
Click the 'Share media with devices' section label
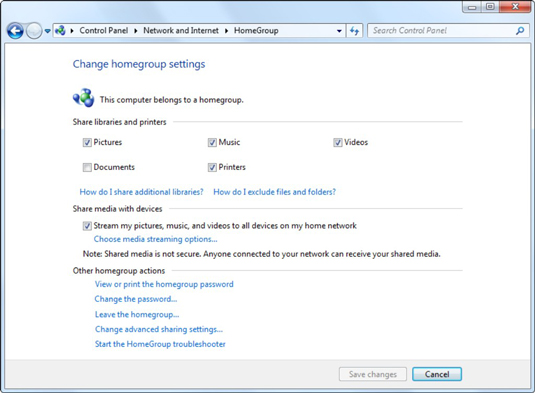tap(117, 209)
